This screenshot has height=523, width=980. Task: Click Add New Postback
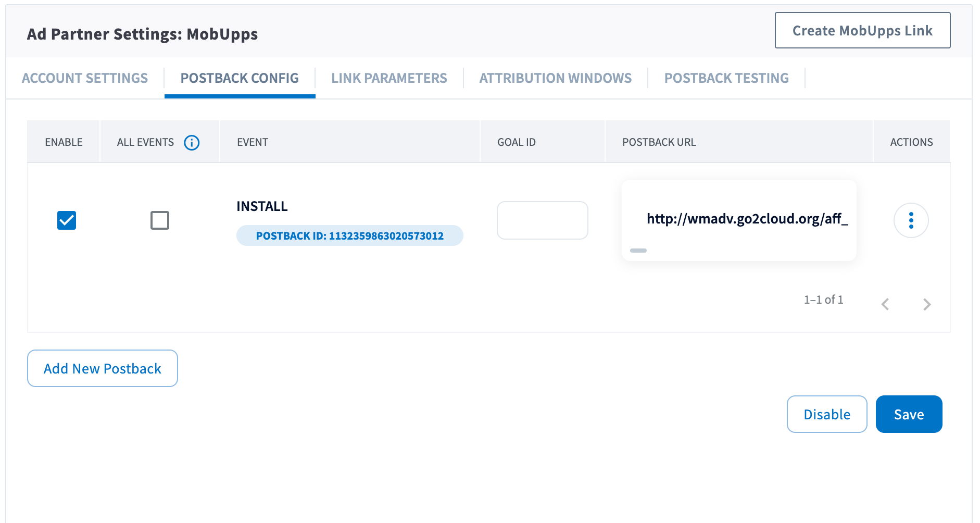click(103, 368)
